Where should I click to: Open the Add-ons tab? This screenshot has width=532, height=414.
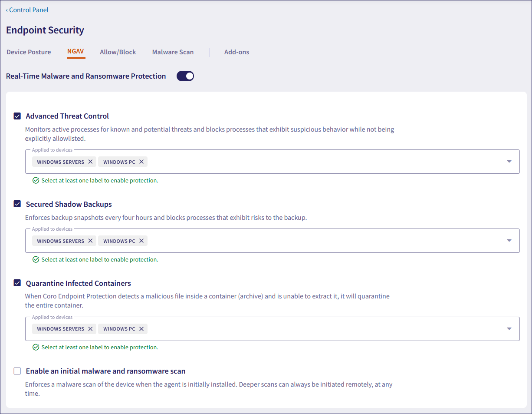(x=236, y=52)
